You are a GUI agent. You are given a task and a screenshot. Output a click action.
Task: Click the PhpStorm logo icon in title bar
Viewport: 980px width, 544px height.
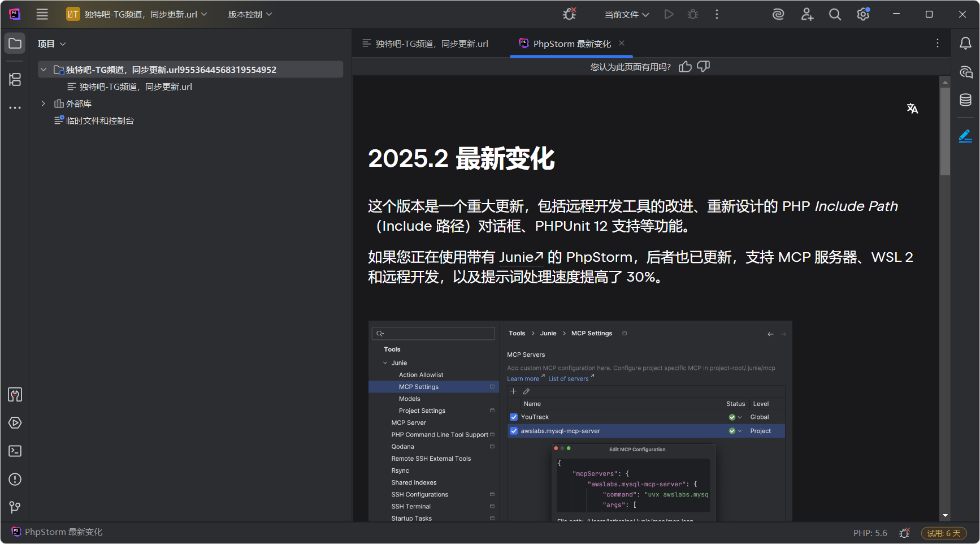click(15, 14)
